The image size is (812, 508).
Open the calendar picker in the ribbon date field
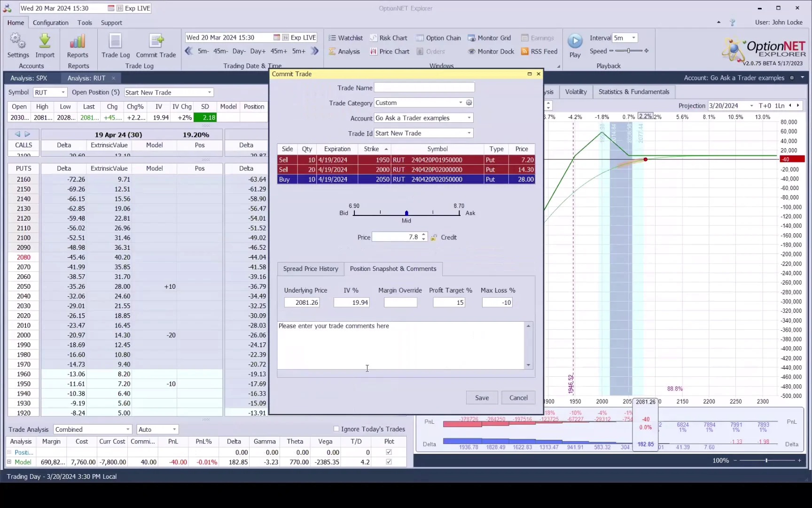(277, 38)
